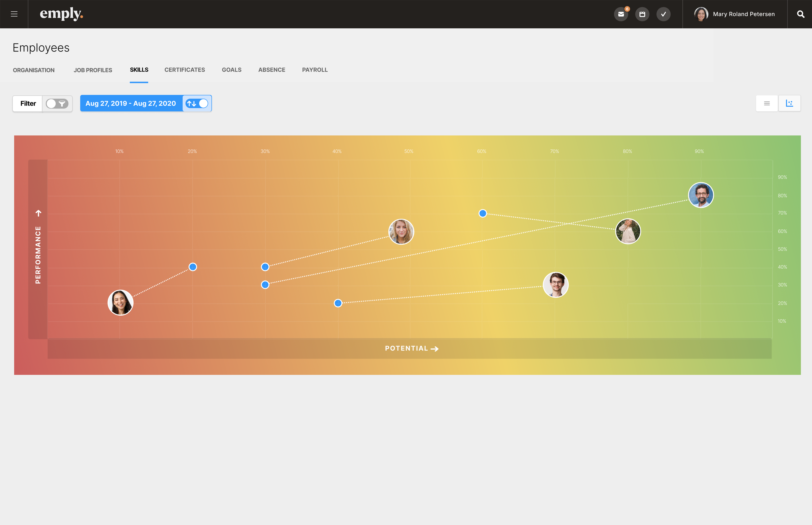Image resolution: width=812 pixels, height=525 pixels.
Task: Click the 90% label on right axis
Action: (x=782, y=177)
